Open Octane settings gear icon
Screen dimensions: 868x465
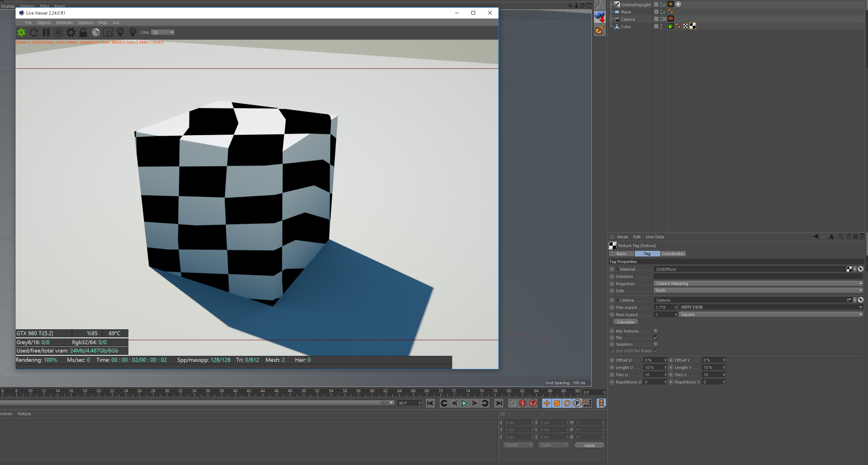click(71, 33)
